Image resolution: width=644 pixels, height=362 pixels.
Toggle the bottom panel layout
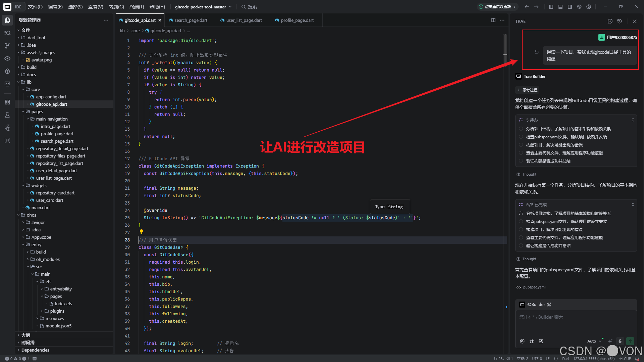[560, 7]
